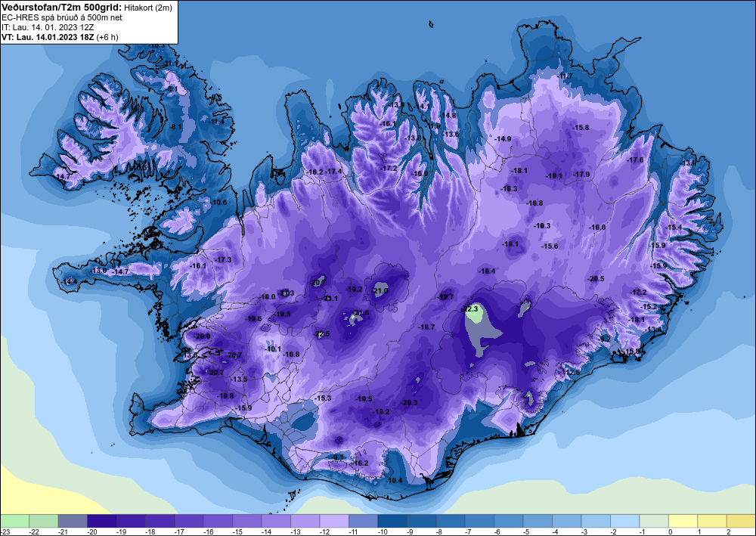Click the -17.9 temperature value on the map
This screenshot has height=536, width=756.
[x=582, y=174]
